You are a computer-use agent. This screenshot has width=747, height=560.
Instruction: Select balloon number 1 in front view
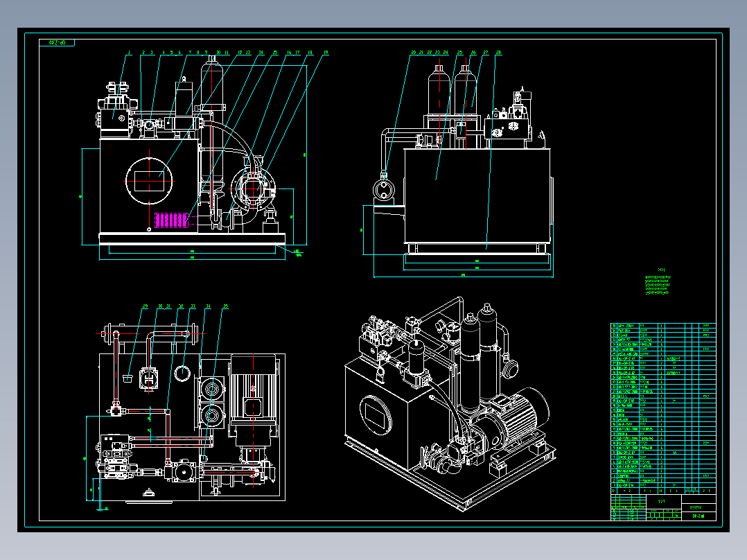click(129, 53)
